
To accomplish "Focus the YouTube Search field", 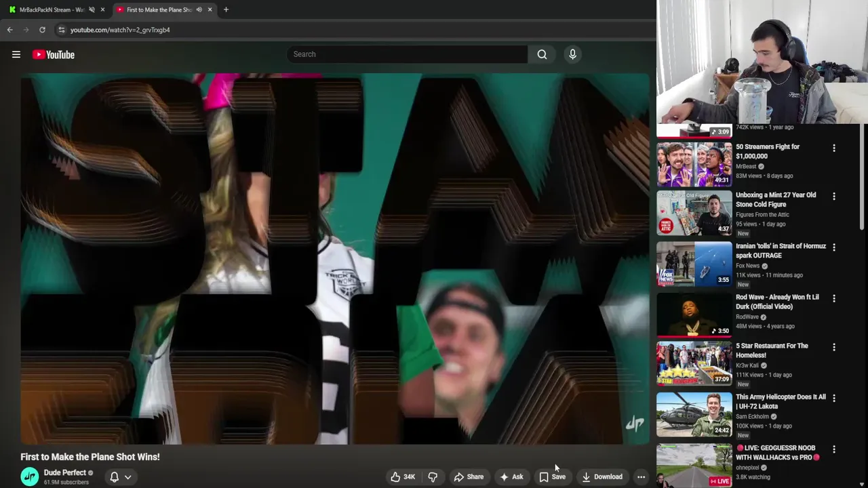I will point(407,54).
